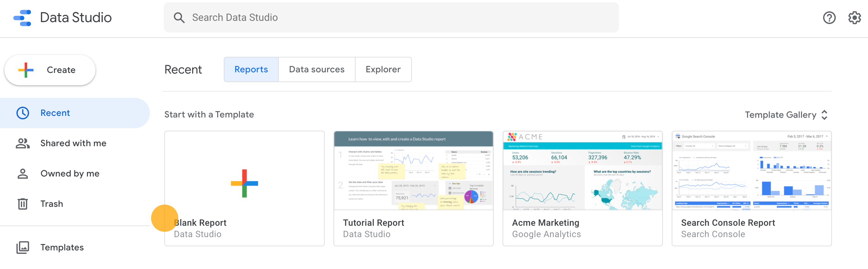Click the Trash bin icon

[x=22, y=204]
